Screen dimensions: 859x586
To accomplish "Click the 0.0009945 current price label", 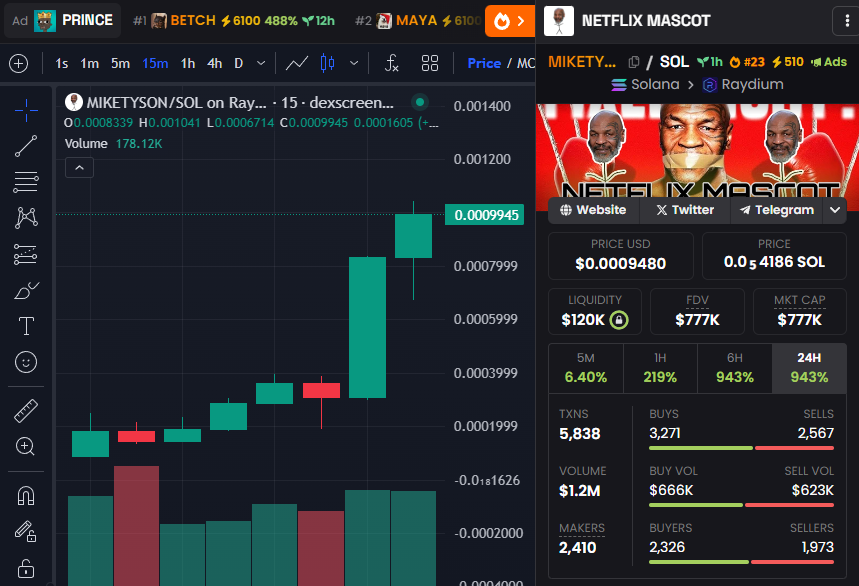I will [x=485, y=215].
